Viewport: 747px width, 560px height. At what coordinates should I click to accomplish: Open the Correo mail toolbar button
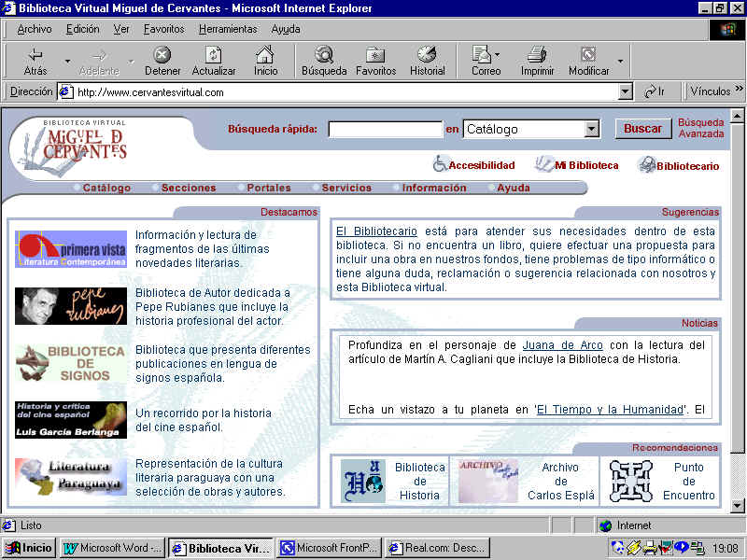click(x=486, y=62)
